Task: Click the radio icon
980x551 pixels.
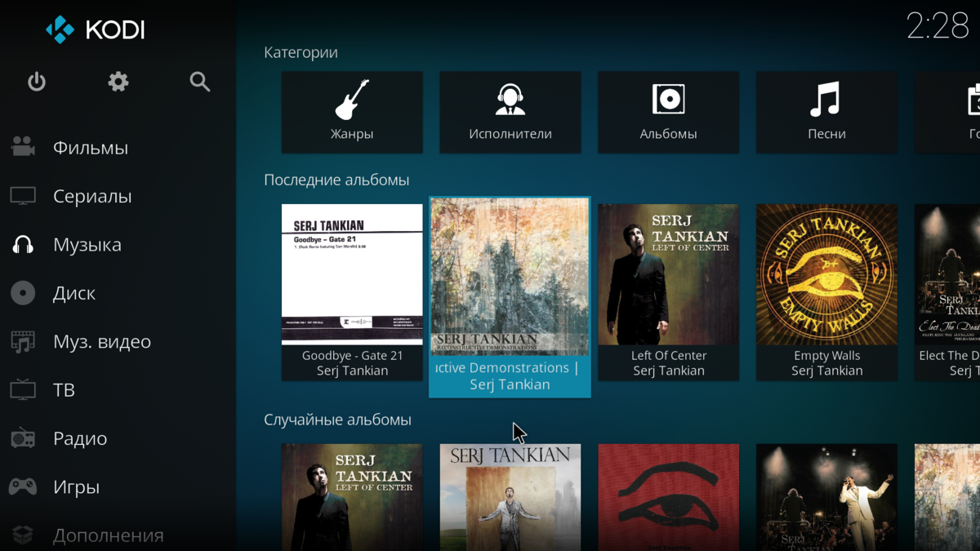Action: tap(23, 438)
